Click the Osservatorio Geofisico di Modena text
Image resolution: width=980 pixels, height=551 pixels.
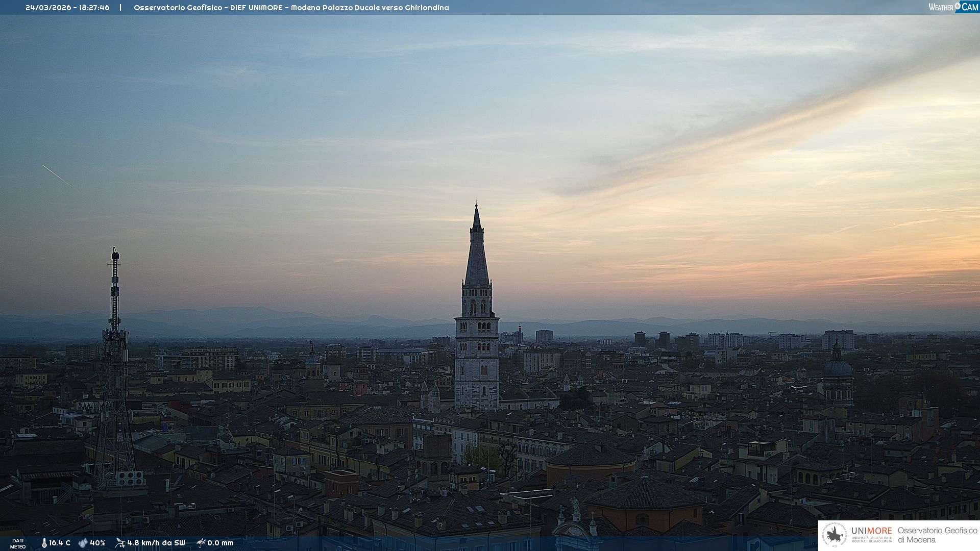tap(937, 535)
